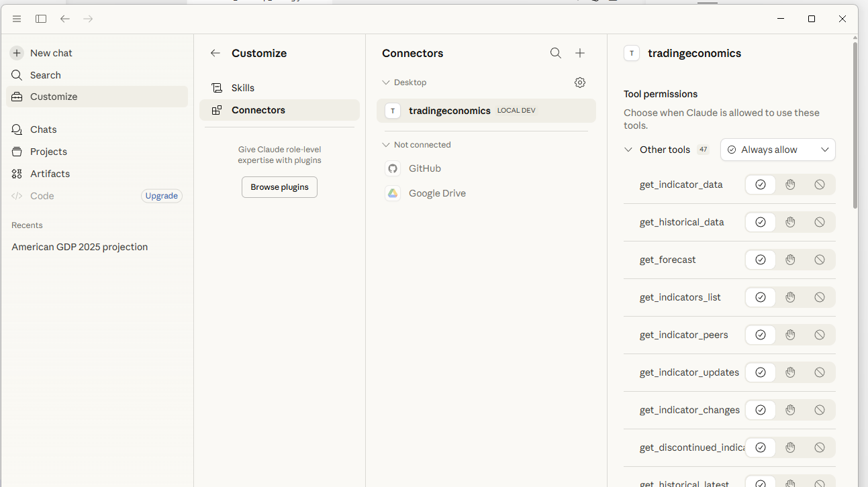
Task: Select the Skills section icon
Action: (217, 87)
